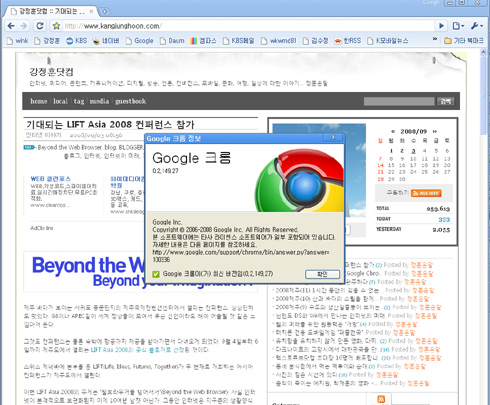Click the Beyond the Web banner image
The height and width of the screenshot is (405, 490).
(x=141, y=272)
